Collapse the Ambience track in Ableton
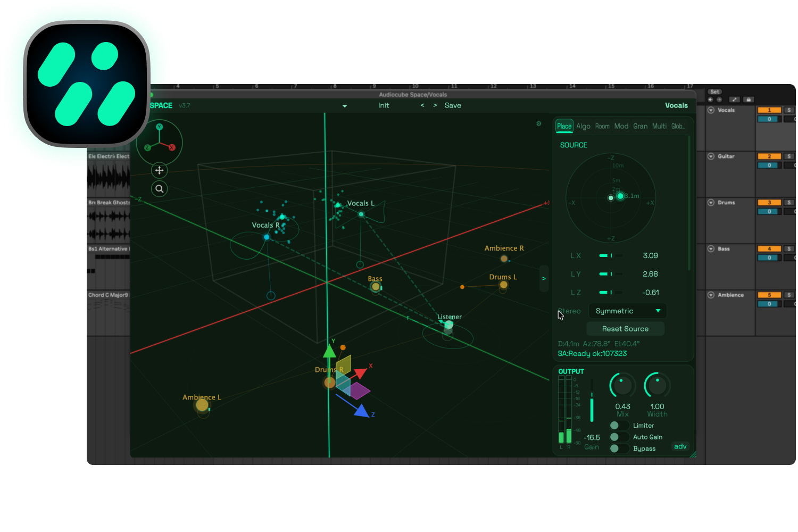Viewport: 798px width, 532px height. (711, 295)
